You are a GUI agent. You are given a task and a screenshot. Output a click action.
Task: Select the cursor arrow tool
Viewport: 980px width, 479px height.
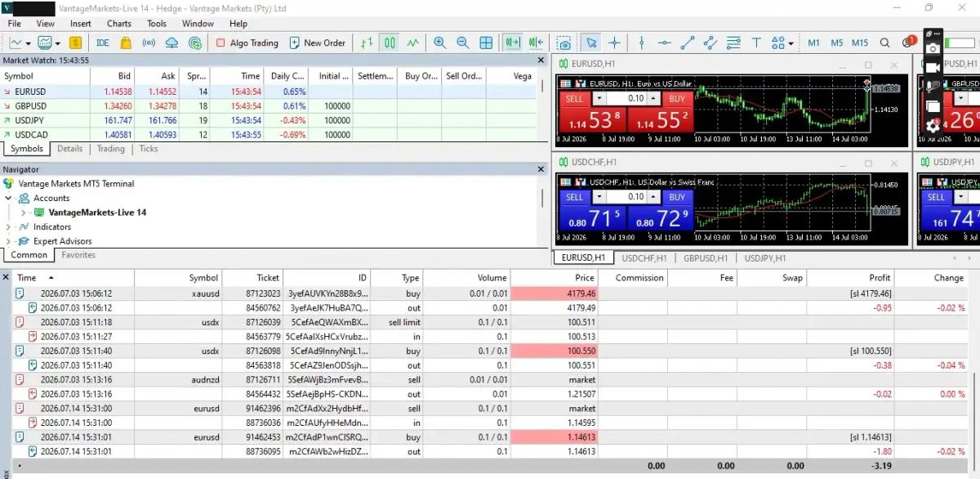click(x=591, y=43)
